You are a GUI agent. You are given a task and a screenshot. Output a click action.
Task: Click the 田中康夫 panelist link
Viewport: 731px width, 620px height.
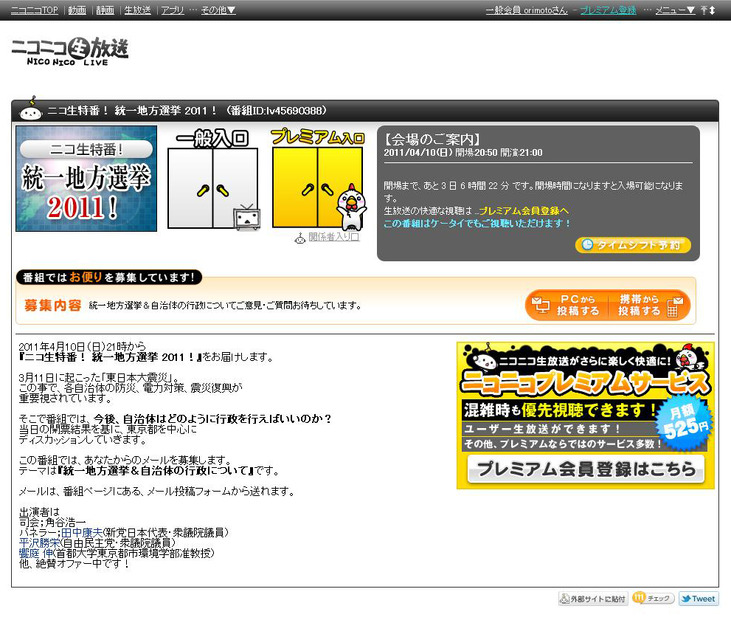point(81,532)
